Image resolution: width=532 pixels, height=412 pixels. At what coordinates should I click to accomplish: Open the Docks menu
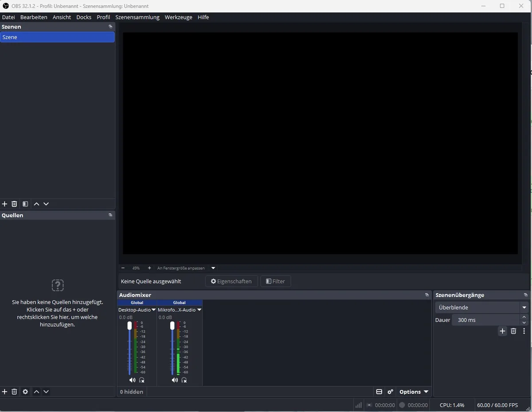[84, 17]
